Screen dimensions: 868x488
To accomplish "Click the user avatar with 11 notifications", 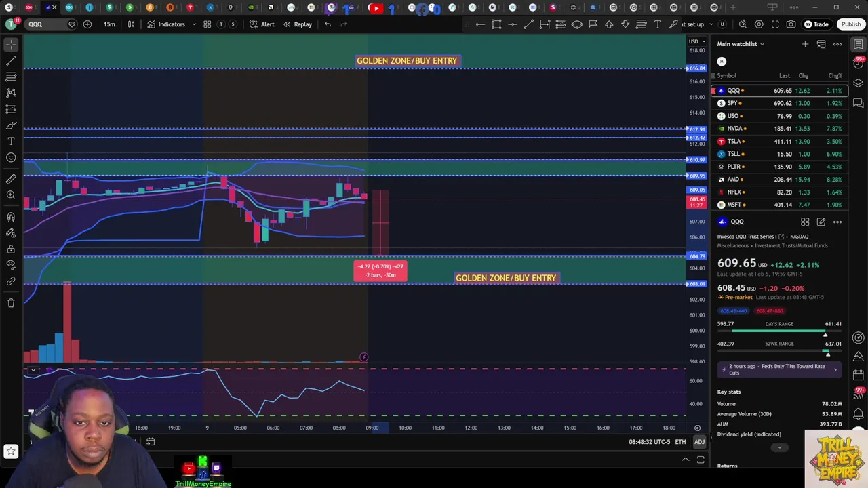I will (11, 24).
